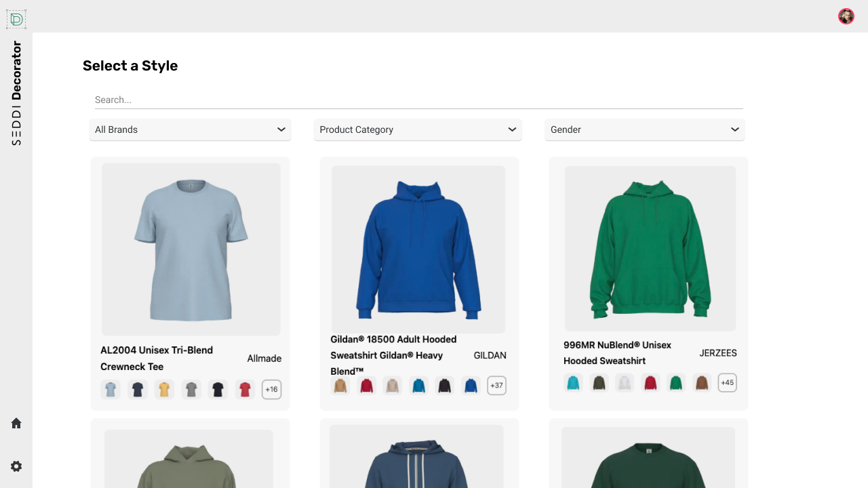
Task: Open the user profile avatar
Action: 846,16
